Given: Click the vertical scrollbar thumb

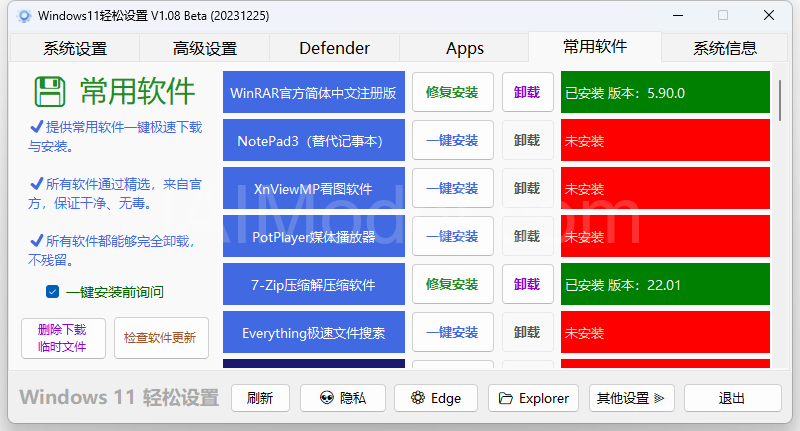Looking at the screenshot, I should 780,100.
